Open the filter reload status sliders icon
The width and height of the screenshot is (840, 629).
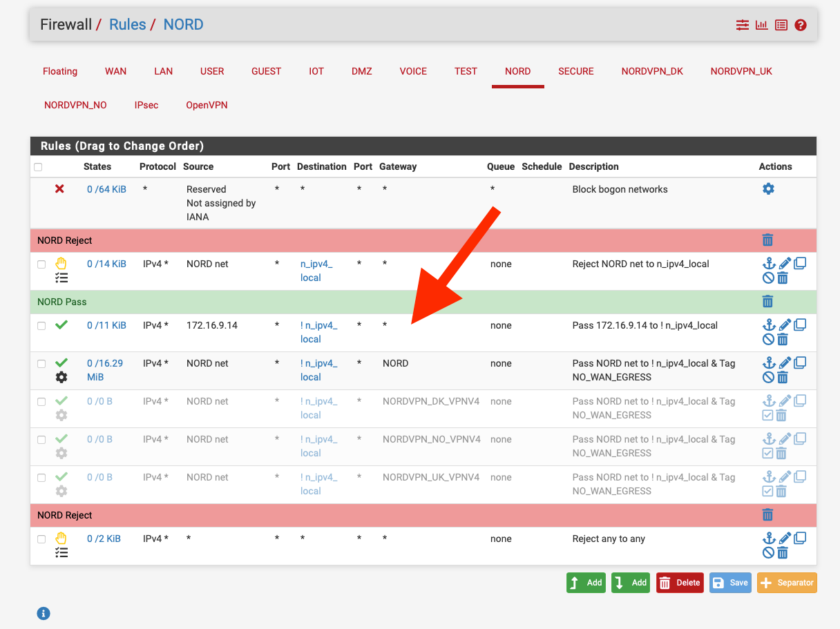[742, 25]
